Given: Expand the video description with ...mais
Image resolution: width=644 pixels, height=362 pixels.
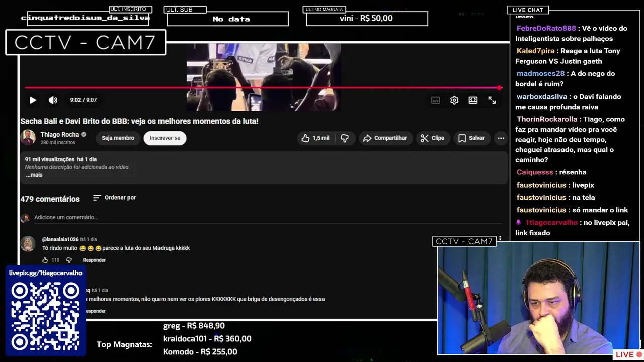Looking at the screenshot, I should tap(34, 175).
